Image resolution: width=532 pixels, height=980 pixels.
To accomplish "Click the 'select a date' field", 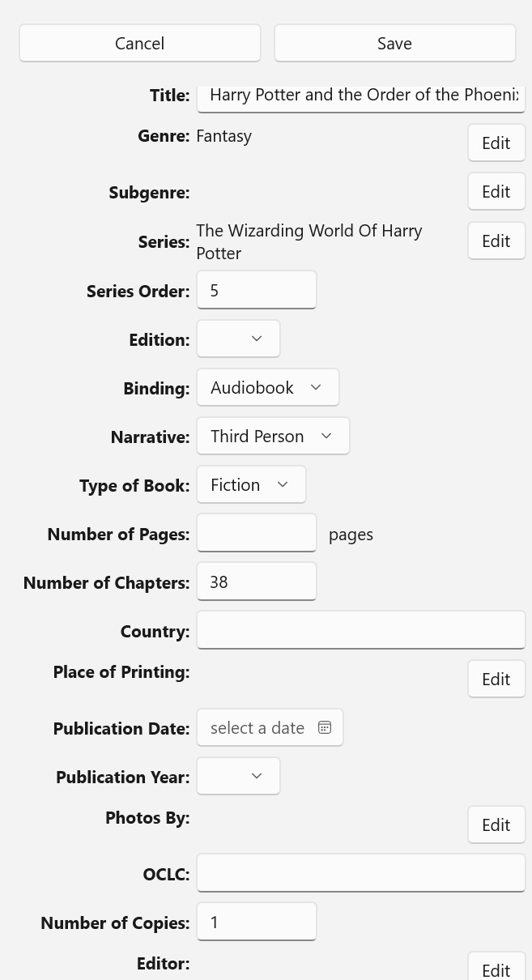I will (270, 727).
